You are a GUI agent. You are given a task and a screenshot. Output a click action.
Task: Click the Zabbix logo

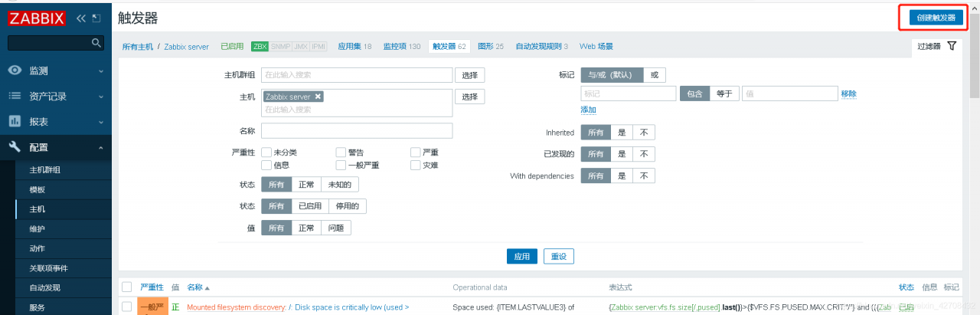[x=36, y=17]
